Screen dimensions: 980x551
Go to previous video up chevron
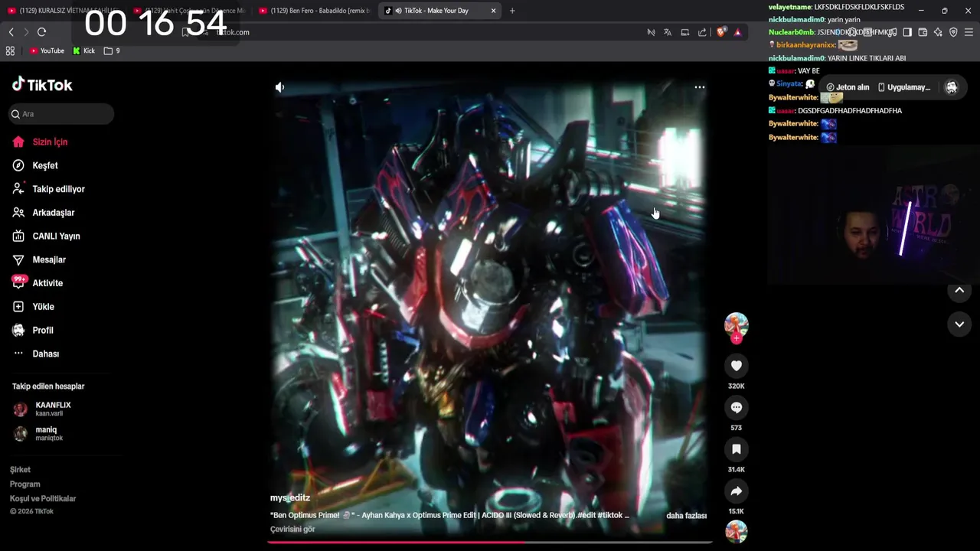[x=959, y=290]
